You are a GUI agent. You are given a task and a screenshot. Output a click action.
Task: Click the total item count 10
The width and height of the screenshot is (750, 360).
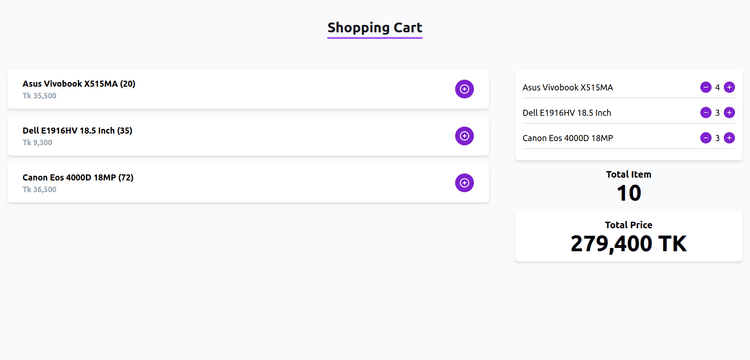(629, 193)
